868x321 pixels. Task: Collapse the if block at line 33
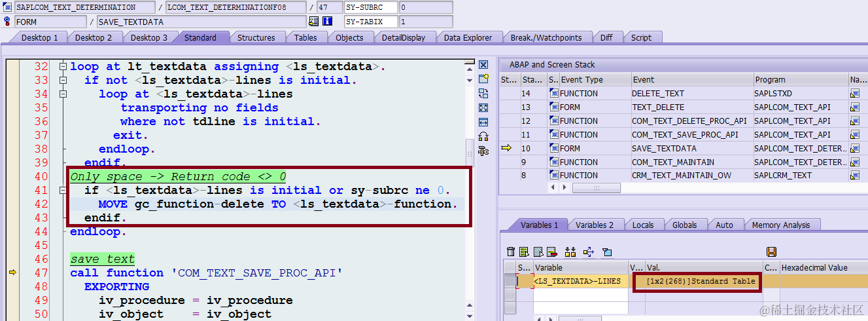(x=63, y=80)
